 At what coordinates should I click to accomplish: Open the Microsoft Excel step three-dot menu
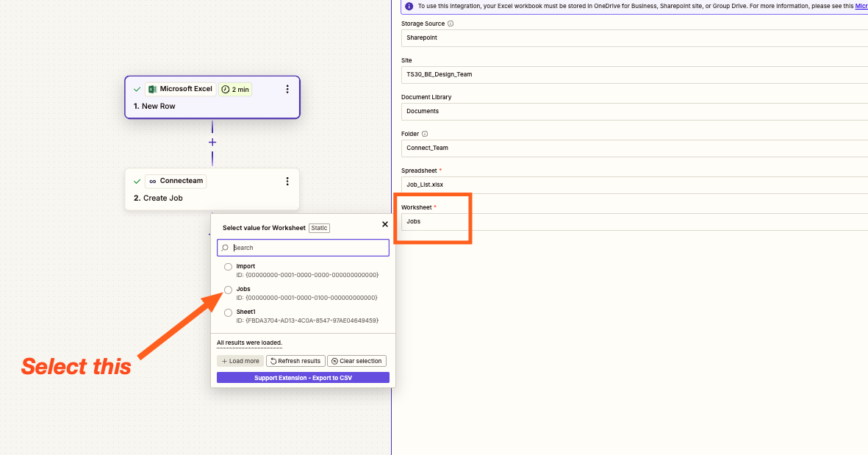tap(287, 89)
